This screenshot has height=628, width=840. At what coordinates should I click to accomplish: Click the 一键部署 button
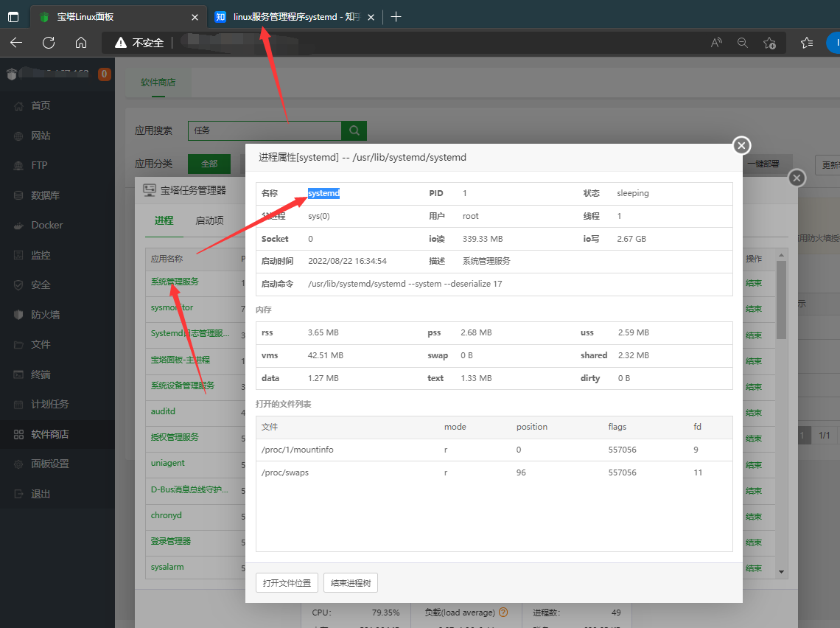click(x=763, y=164)
